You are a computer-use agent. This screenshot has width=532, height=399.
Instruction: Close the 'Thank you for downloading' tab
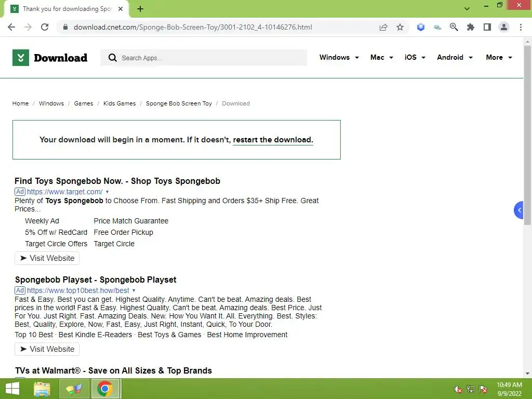pyautogui.click(x=121, y=9)
